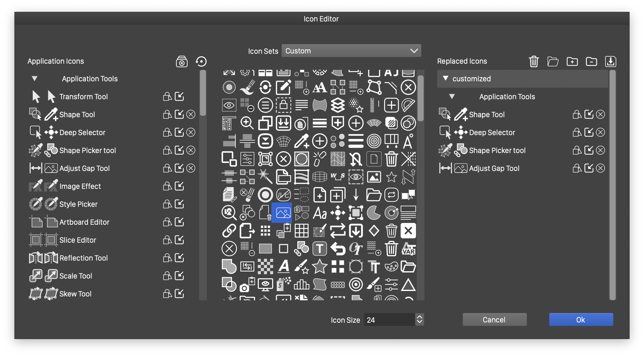Screen dimensions: 644x356
Task: Click the Ok button
Action: [581, 320]
